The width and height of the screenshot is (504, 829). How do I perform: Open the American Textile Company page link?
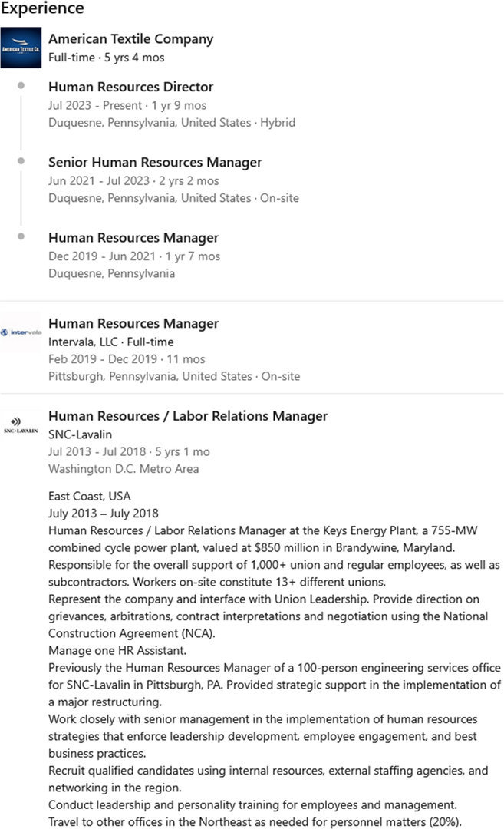click(x=130, y=39)
